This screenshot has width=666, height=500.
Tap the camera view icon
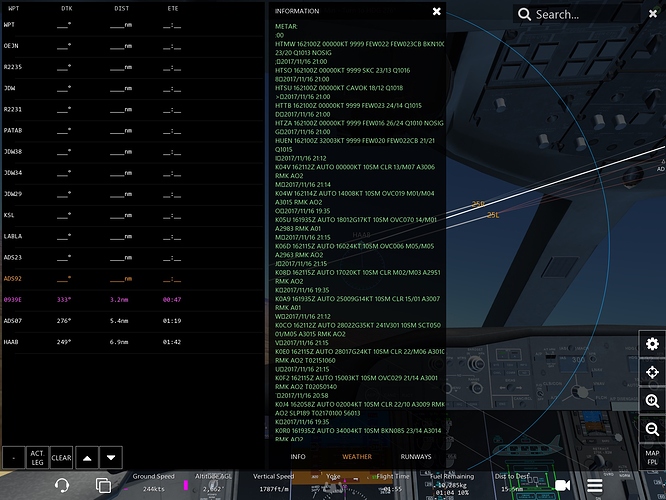[x=562, y=485]
